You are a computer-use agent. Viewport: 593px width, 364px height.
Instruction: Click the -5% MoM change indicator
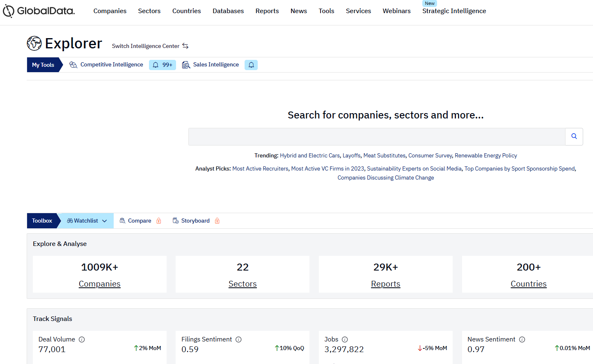(432, 348)
